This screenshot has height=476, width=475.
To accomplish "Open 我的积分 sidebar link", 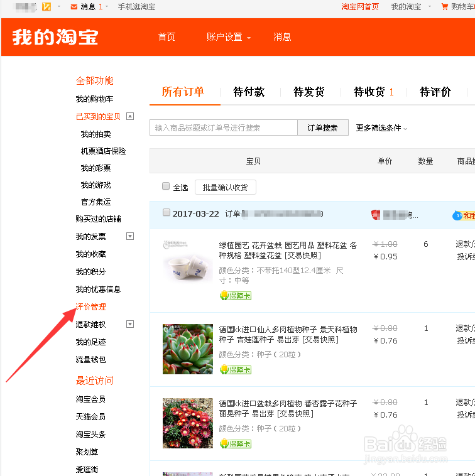I will point(91,272).
